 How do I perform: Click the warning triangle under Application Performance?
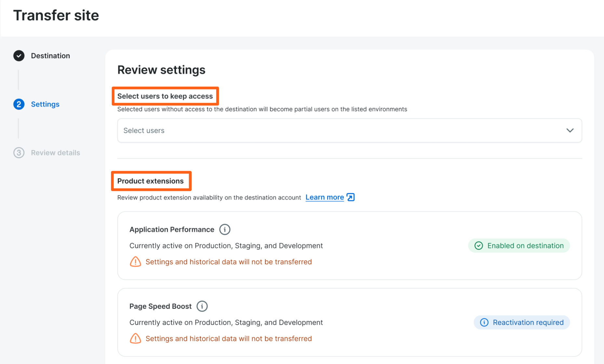click(135, 262)
